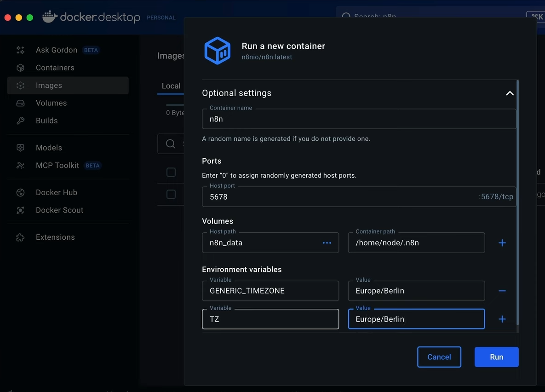
Task: Focus Container path /home/node/.n8n field
Action: click(x=416, y=243)
